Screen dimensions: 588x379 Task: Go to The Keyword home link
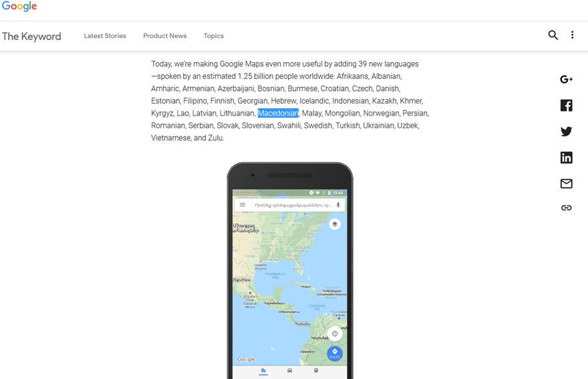coord(31,36)
